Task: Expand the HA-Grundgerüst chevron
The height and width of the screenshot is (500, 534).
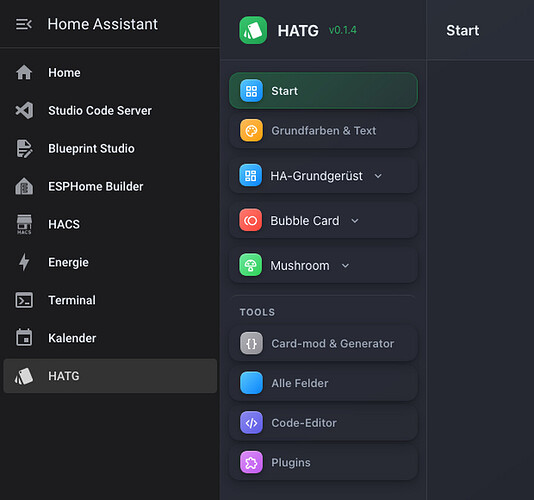Action: point(378,176)
